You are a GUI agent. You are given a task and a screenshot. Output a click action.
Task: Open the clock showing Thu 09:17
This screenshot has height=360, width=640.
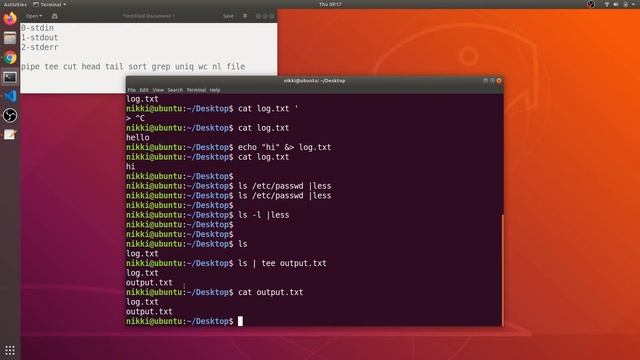[330, 4]
